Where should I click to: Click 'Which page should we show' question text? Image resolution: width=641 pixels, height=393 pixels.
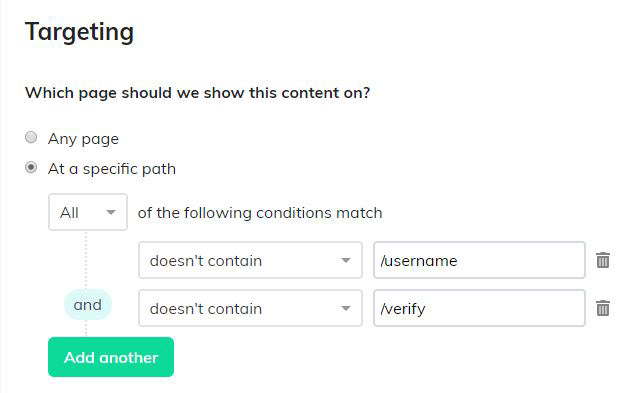197,93
